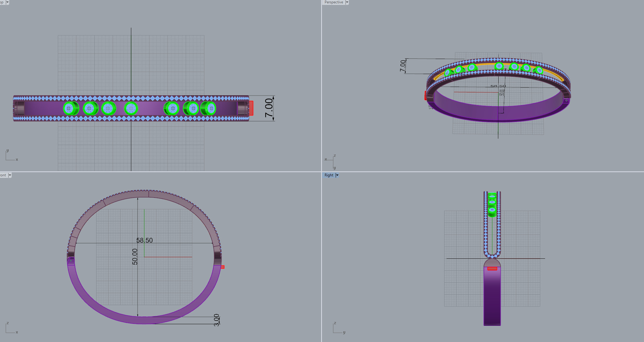Open the Perspective viewport dropdown arrow
The height and width of the screenshot is (342, 644).
pos(347,2)
